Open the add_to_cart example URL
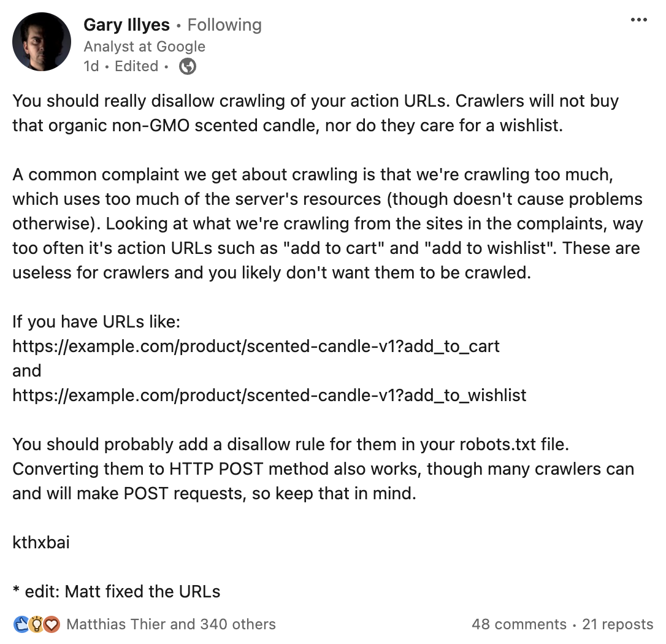 [x=256, y=346]
